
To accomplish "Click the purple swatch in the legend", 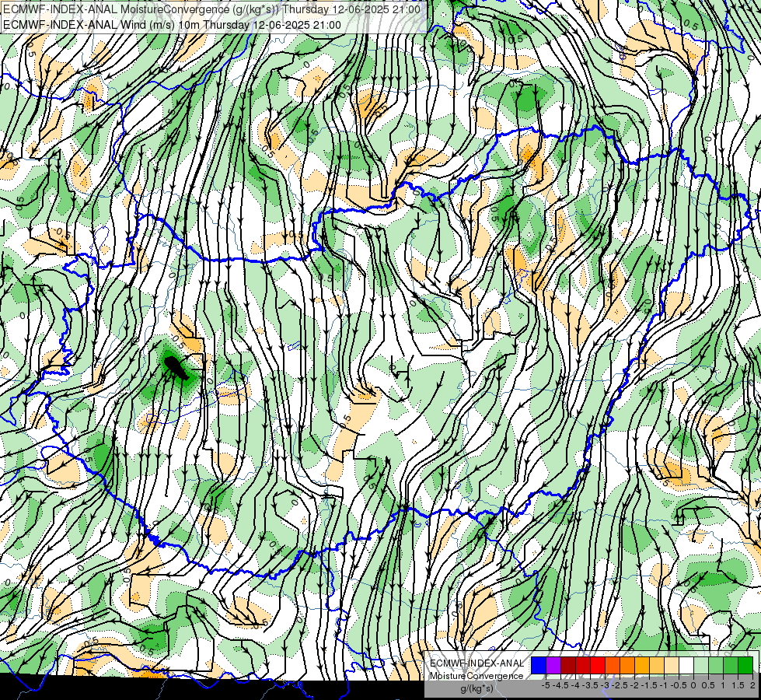I will 553,665.
